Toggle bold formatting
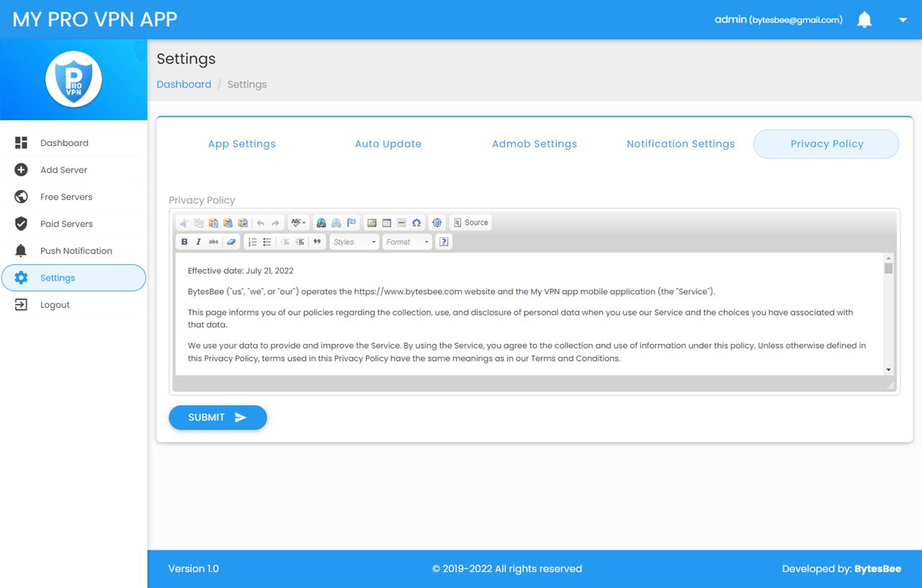Screen dimensions: 922x588 tap(184, 243)
